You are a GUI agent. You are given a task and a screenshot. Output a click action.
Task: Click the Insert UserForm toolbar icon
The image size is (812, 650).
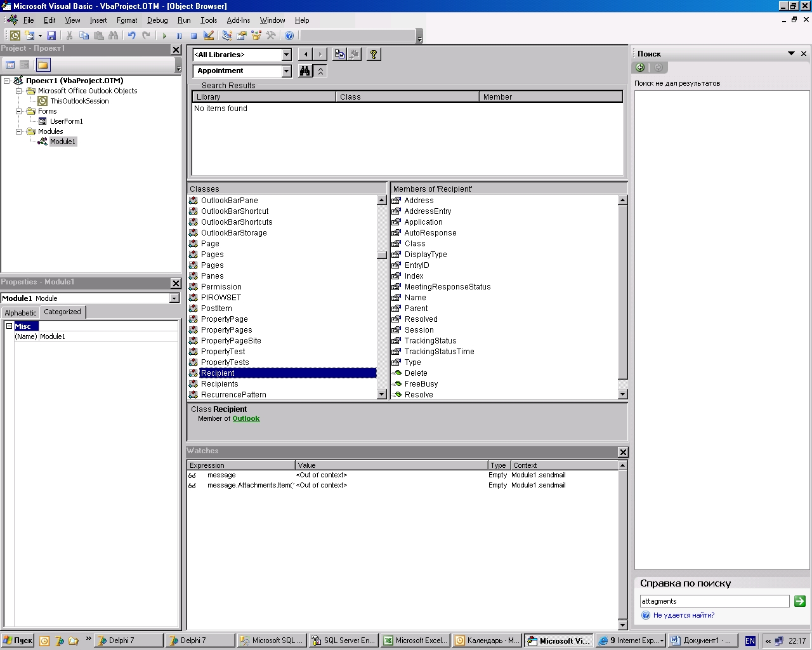[30, 36]
